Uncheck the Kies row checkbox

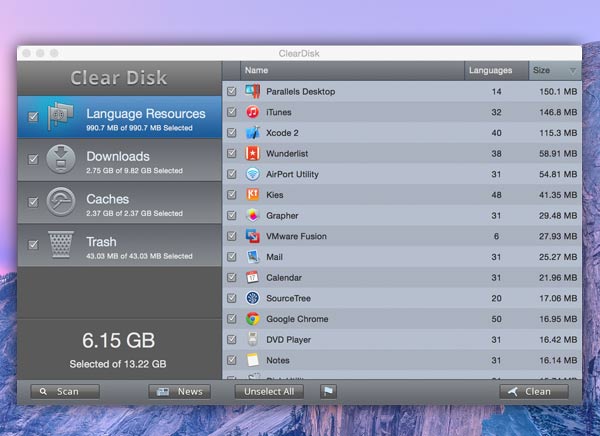click(232, 195)
